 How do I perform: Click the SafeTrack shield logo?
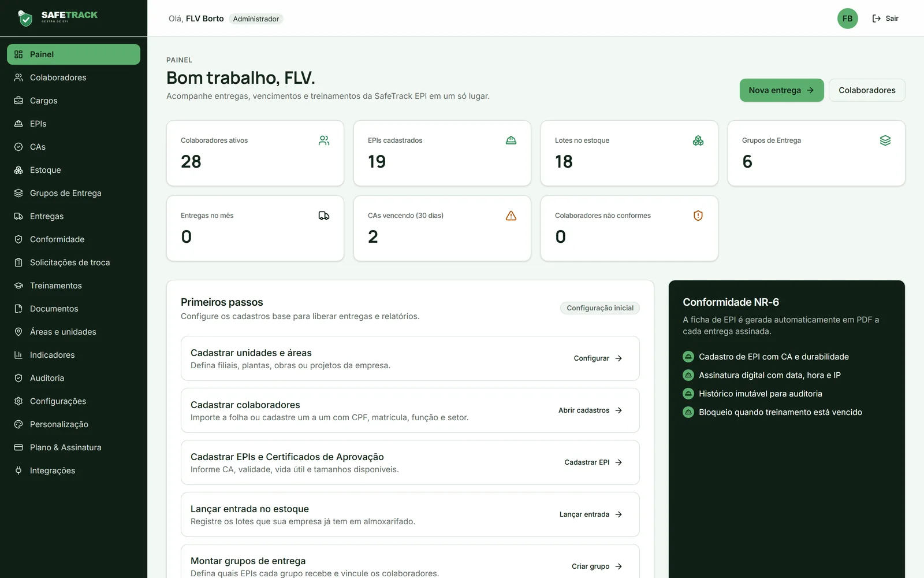[x=25, y=18]
